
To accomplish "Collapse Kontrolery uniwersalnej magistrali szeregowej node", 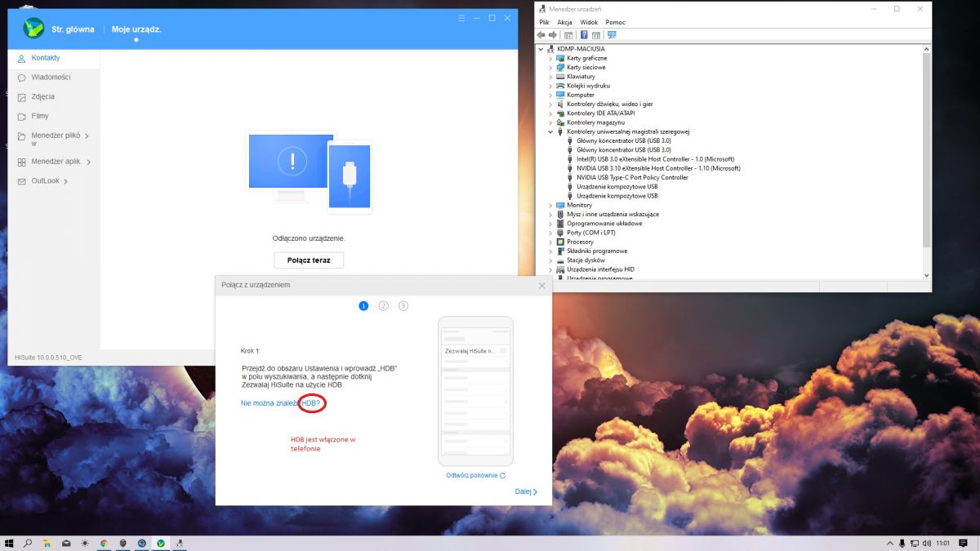I will [x=550, y=131].
